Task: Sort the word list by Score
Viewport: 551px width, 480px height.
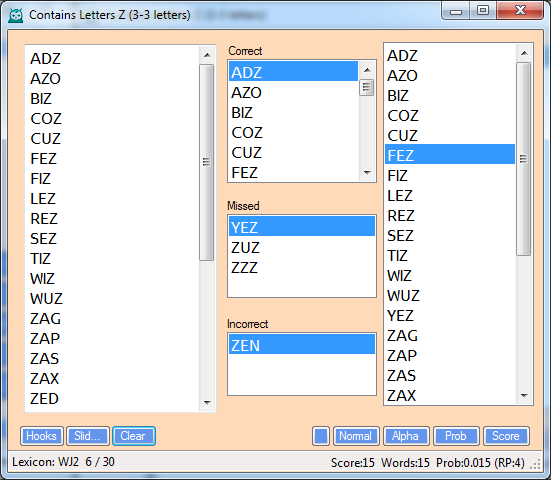Action: [506, 436]
